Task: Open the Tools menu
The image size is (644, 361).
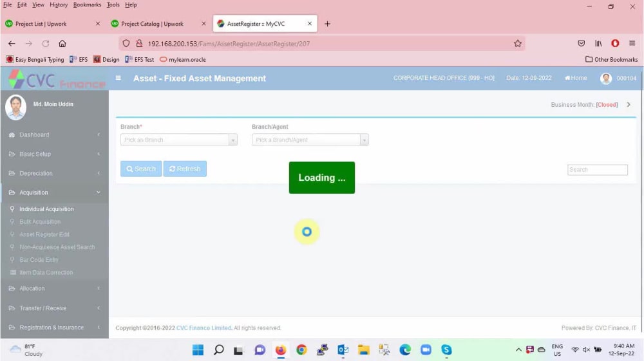Action: pos(113,5)
